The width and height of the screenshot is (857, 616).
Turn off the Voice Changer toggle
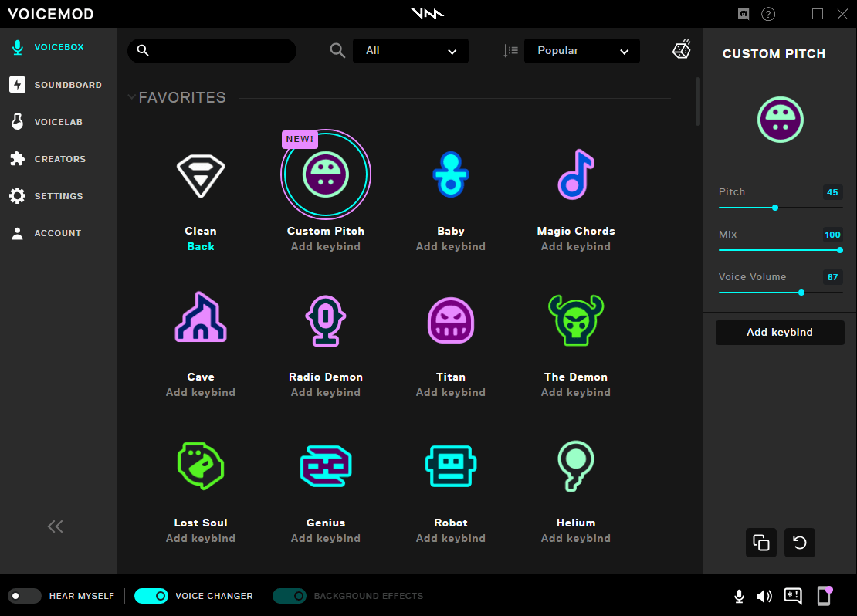[151, 596]
